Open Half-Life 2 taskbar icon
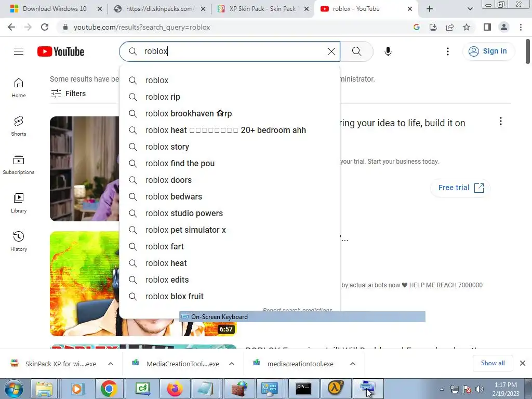Viewport: 532px width, 399px height. (335, 389)
